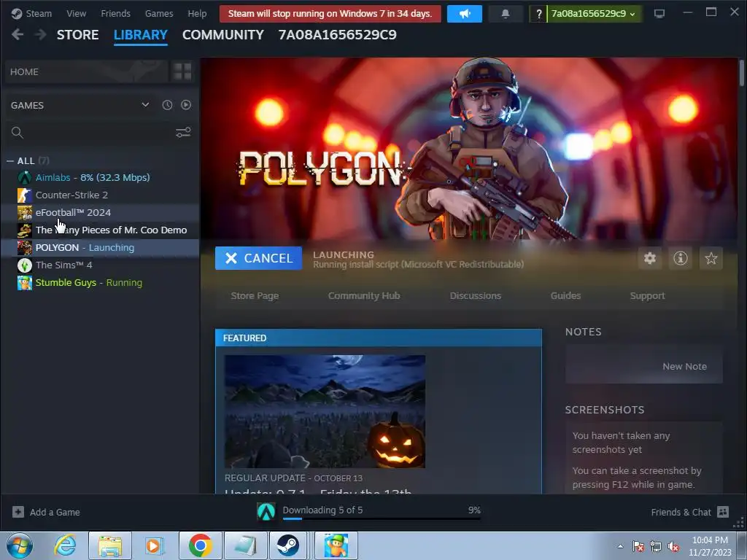Open Friends & Chat grid icon
This screenshot has width=747, height=560.
(723, 512)
